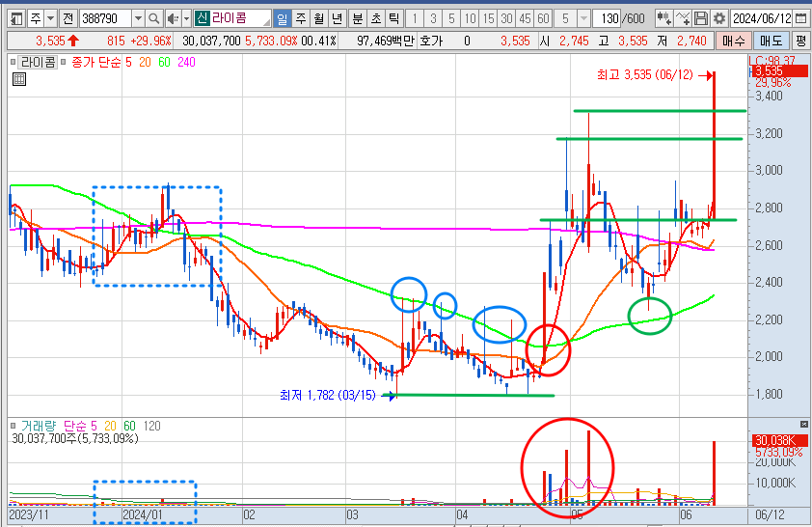Choose the 15 interval button
The image size is (812, 527).
(488, 19)
